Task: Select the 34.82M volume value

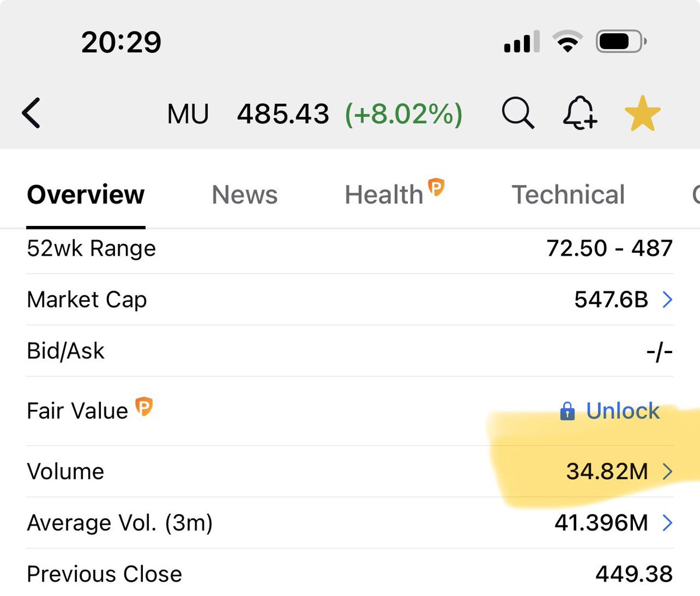Action: point(607,471)
